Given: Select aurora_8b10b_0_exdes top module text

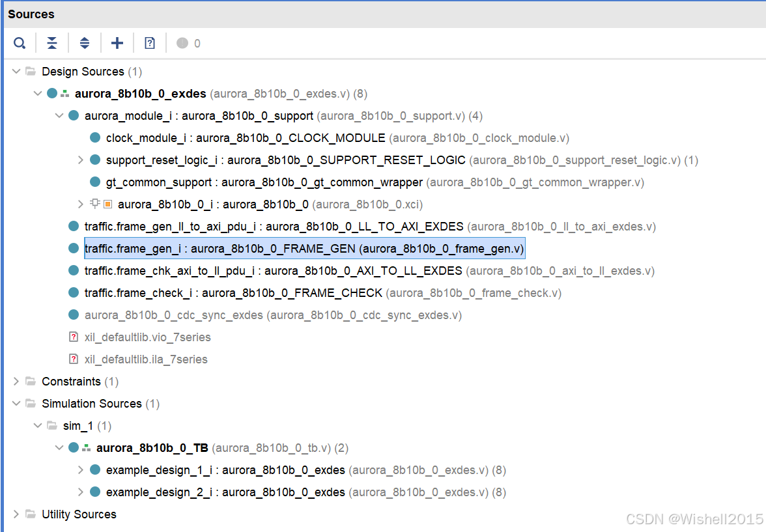Looking at the screenshot, I should (x=141, y=93).
